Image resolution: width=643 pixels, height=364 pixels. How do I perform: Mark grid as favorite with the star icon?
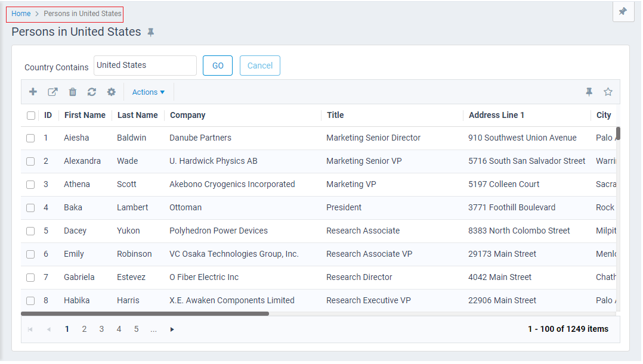pyautogui.click(x=608, y=92)
